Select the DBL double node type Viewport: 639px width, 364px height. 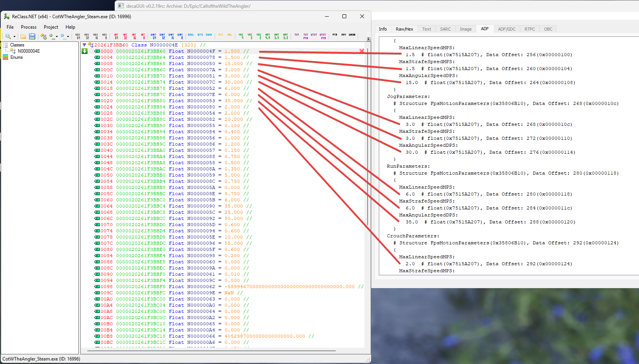click(230, 35)
